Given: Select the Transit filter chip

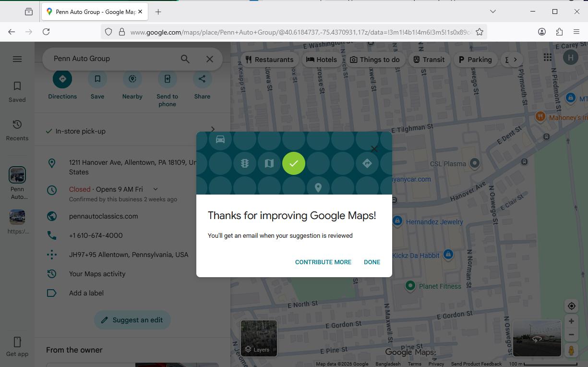Looking at the screenshot, I should coord(429,60).
